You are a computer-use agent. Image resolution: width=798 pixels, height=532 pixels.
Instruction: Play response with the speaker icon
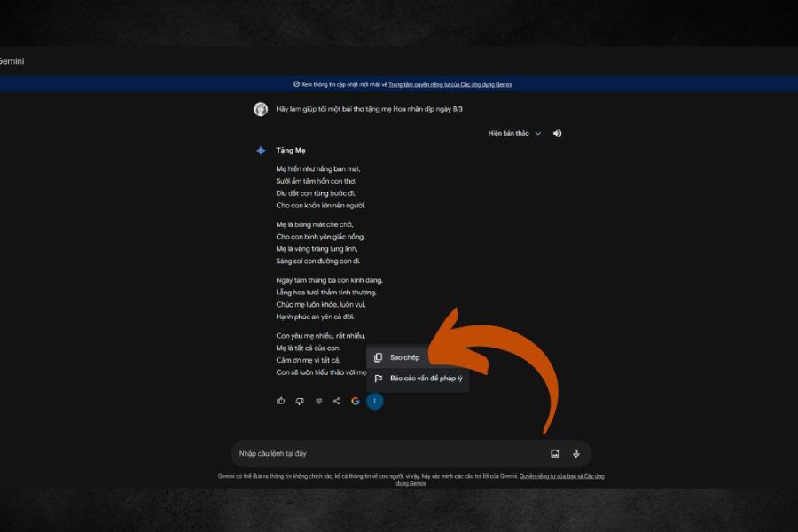(558, 133)
